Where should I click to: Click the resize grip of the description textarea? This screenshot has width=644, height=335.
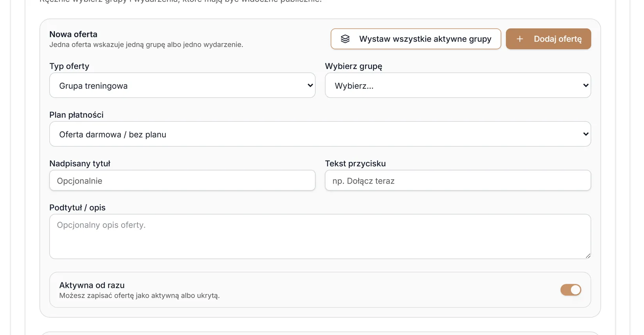pyautogui.click(x=587, y=255)
